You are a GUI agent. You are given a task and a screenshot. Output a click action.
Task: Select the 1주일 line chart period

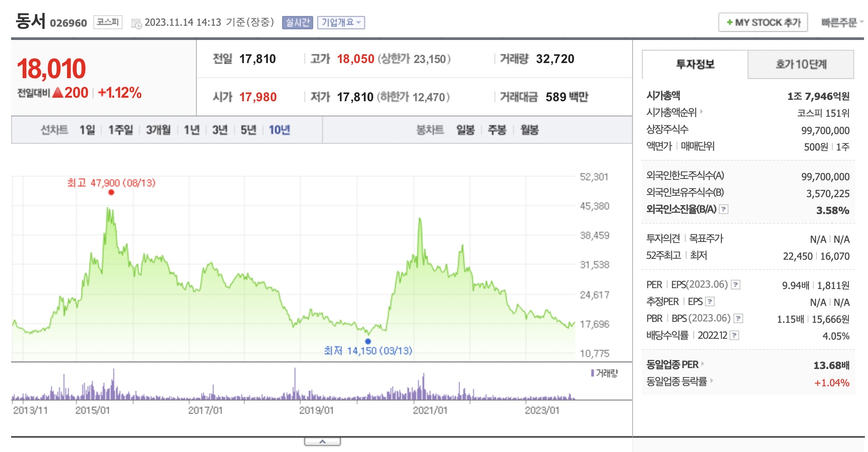[x=120, y=130]
